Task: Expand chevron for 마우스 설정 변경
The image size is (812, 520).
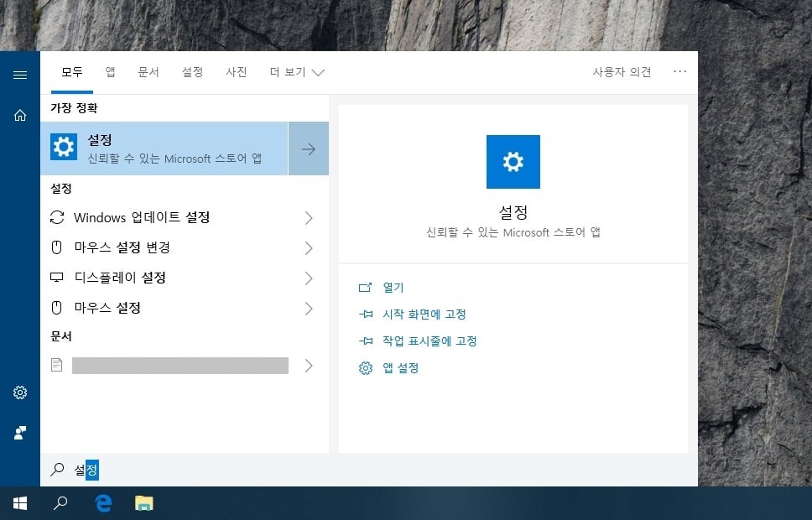Action: pyautogui.click(x=309, y=247)
